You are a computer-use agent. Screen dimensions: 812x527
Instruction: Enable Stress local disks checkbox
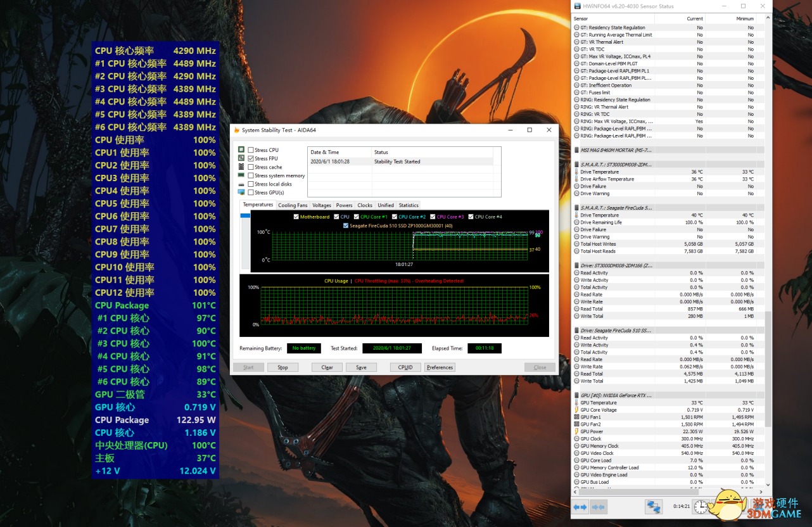(x=251, y=184)
